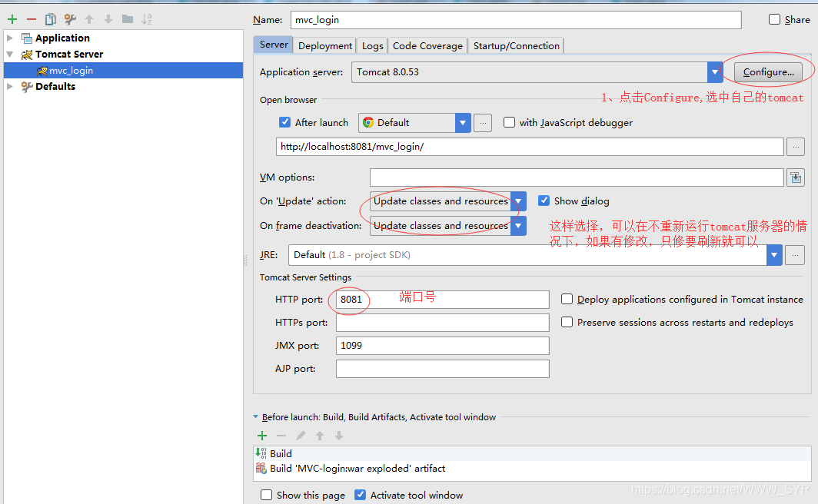Uncheck After launch checkbox

[x=284, y=122]
